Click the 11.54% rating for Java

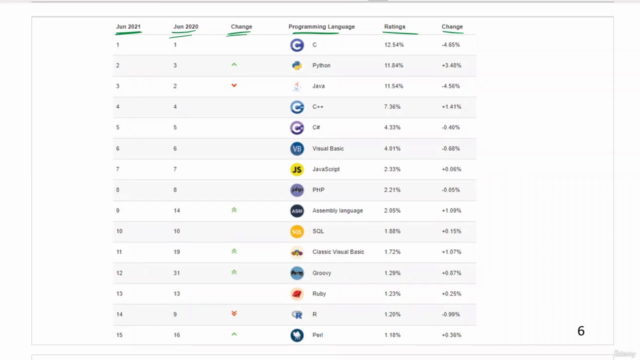[393, 86]
